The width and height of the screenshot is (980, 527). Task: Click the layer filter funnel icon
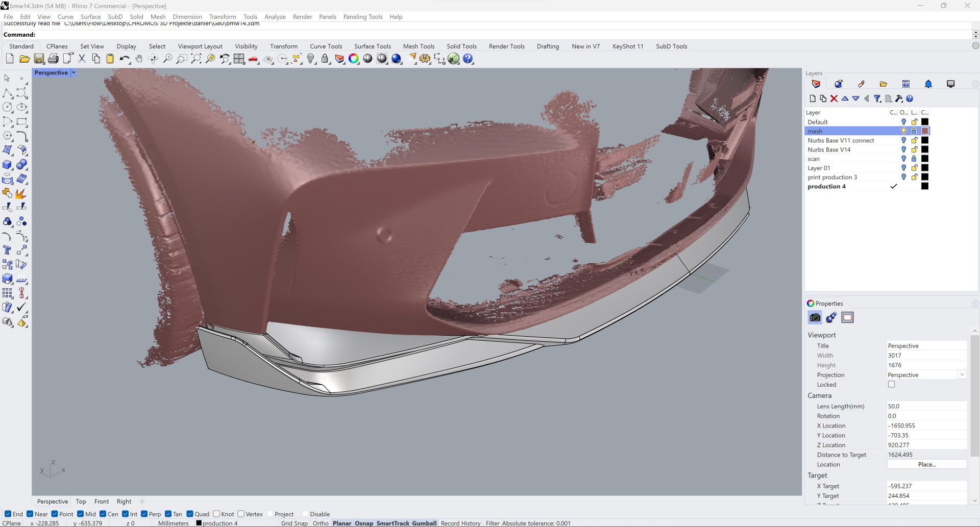coord(877,98)
